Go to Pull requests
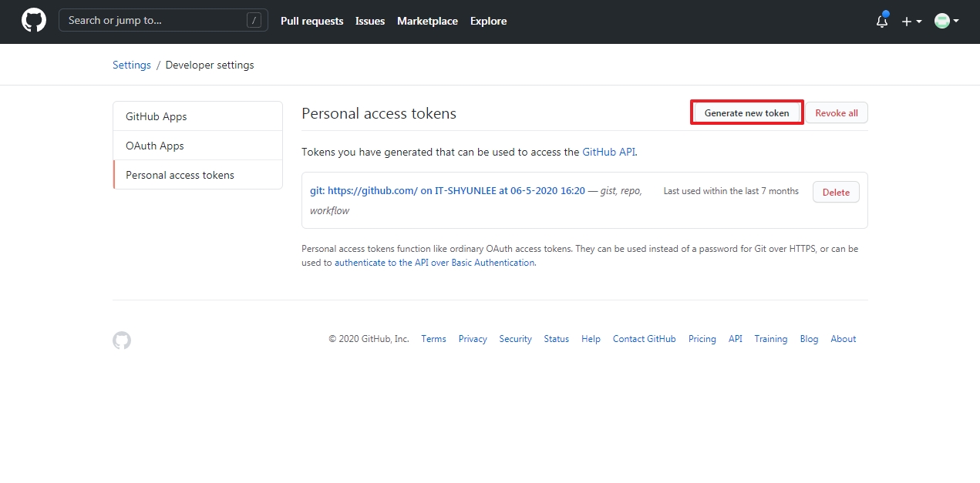Screen dimensions: 980x483 [x=312, y=21]
